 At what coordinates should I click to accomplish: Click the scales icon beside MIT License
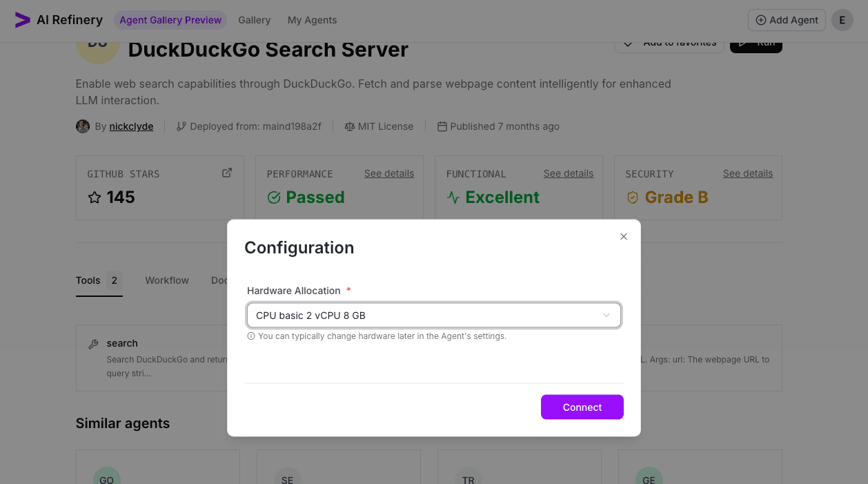point(350,126)
